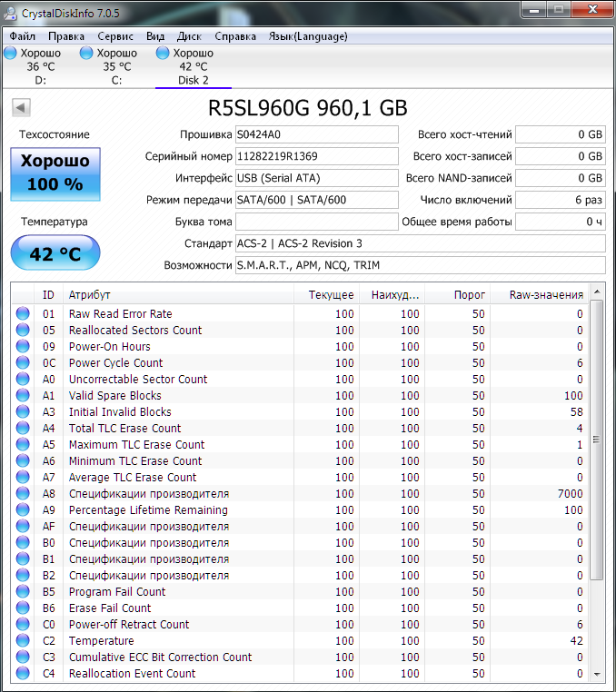This screenshot has width=616, height=692.
Task: Click the ID column header
Action: tap(48, 295)
